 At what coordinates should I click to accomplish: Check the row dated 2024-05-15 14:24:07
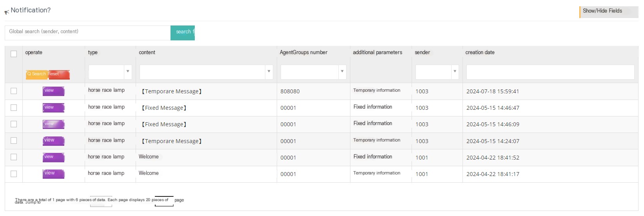[x=14, y=140]
